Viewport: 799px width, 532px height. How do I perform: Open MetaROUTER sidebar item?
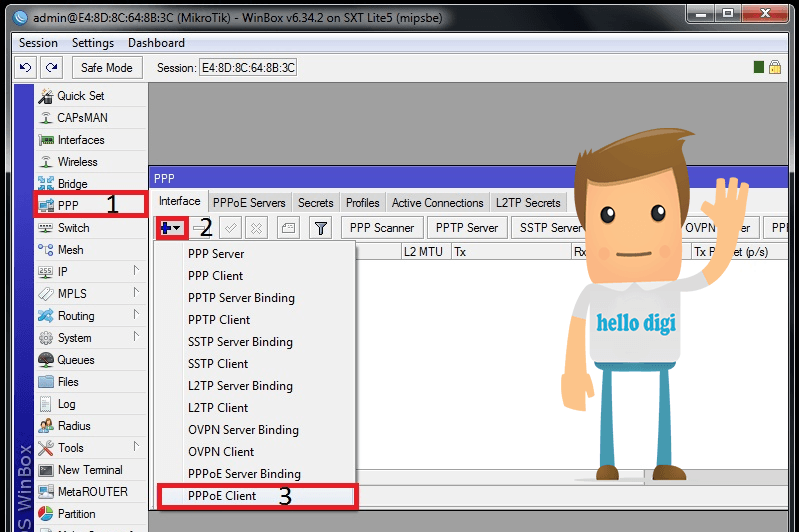(91, 492)
